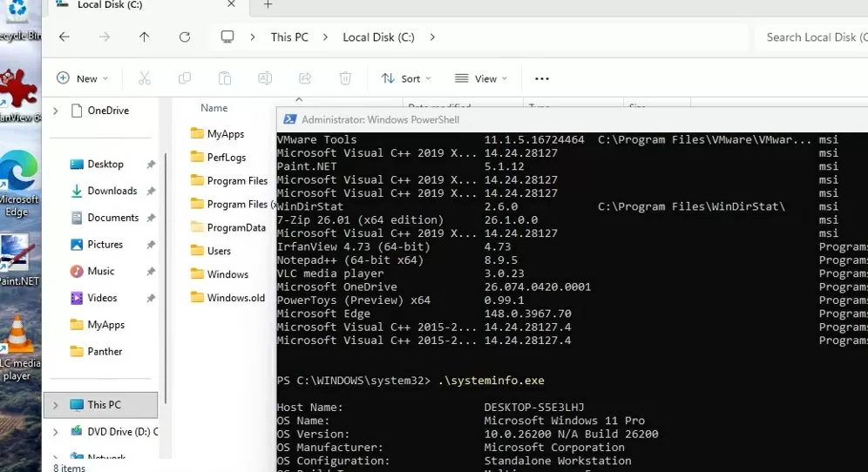Open Desktop in quick access
Screen dimensions: 868x472
click(x=105, y=165)
